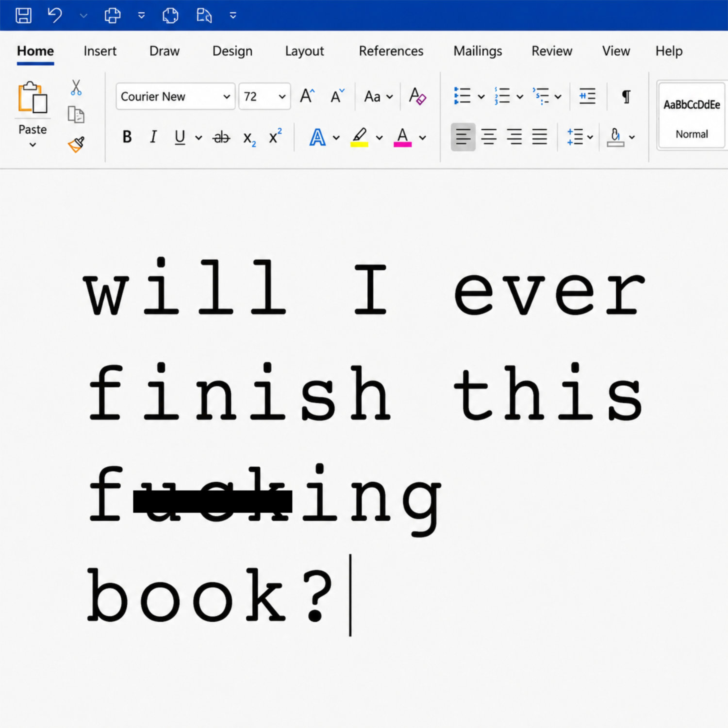Expand the multilevel list arrow

[558, 97]
